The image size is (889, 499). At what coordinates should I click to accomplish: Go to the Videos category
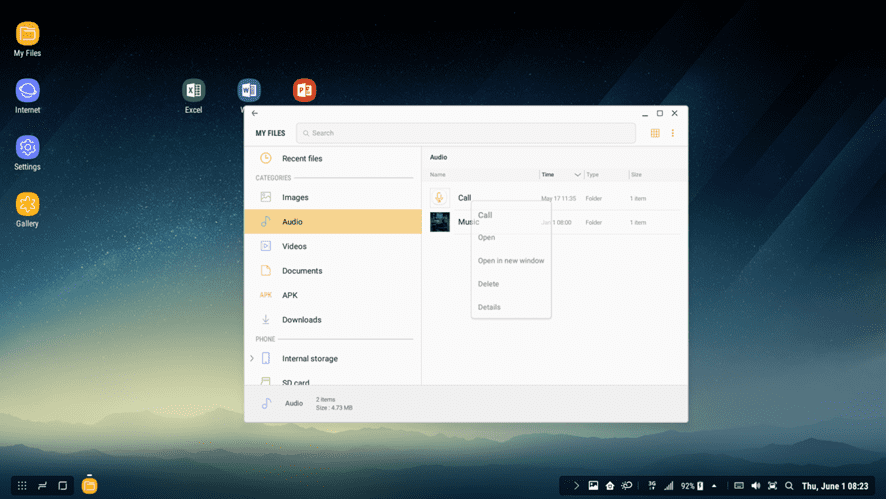pos(294,246)
